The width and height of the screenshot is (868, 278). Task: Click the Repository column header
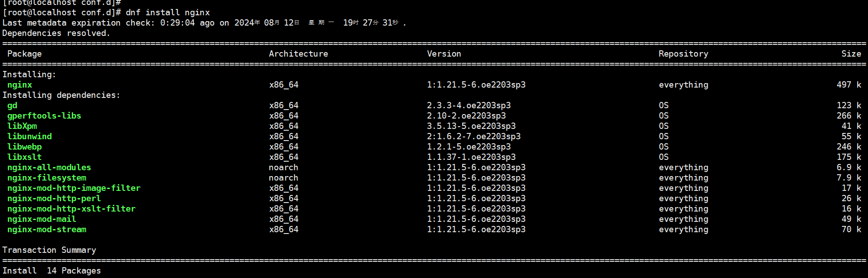pyautogui.click(x=683, y=54)
